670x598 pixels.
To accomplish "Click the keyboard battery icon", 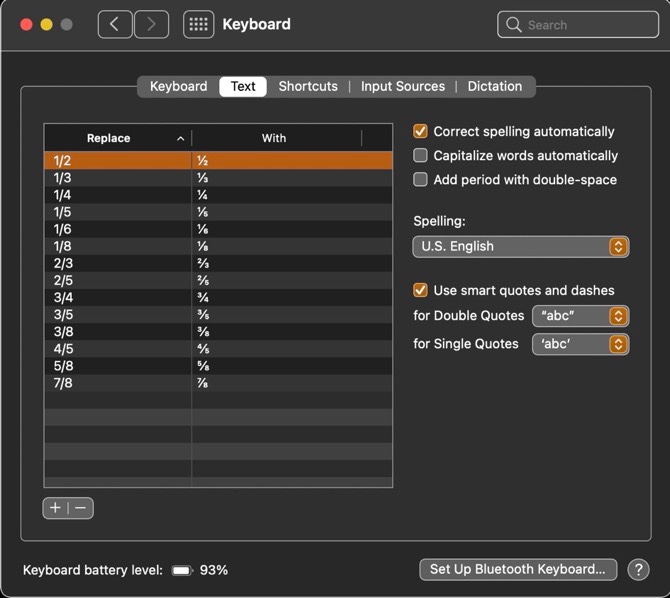I will [x=182, y=570].
